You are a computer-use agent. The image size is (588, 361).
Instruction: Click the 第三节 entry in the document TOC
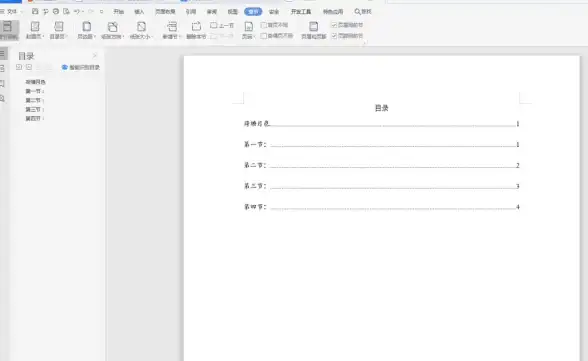[381, 186]
